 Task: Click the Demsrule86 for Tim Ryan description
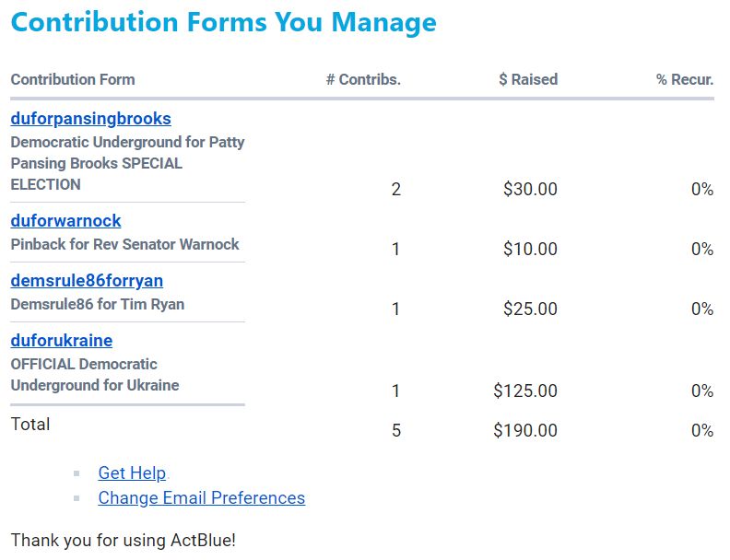(97, 304)
